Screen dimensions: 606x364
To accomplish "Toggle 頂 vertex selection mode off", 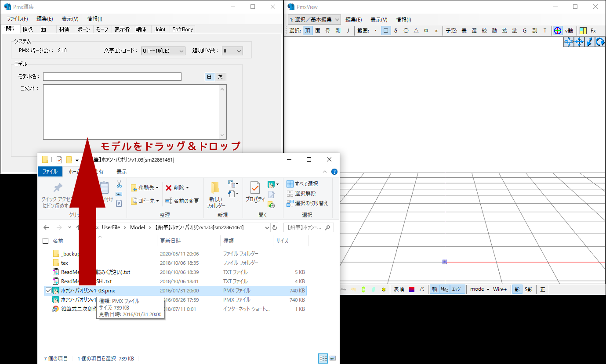I will [308, 31].
